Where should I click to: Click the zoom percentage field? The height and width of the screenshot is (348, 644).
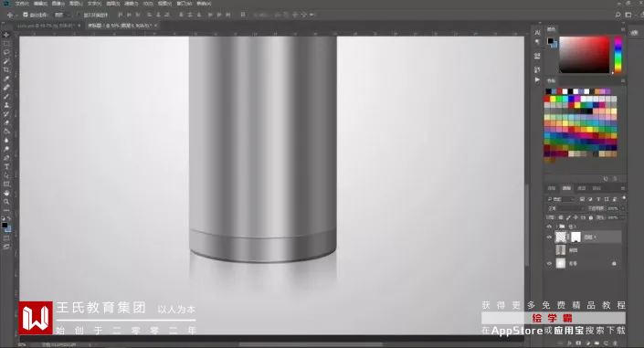click(x=23, y=344)
